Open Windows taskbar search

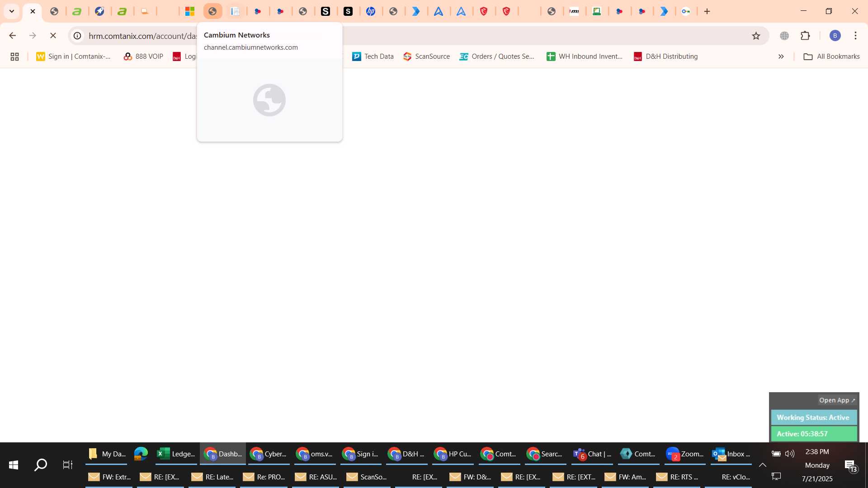click(41, 465)
